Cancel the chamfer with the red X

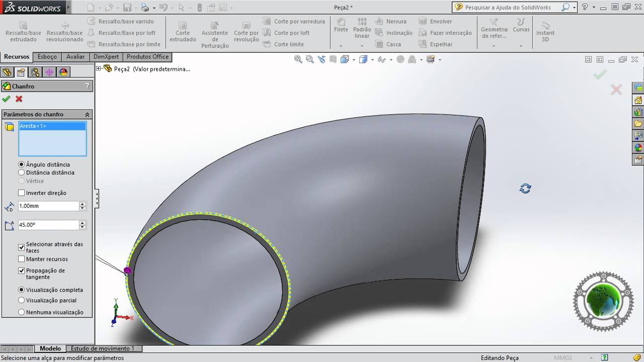coord(19,99)
